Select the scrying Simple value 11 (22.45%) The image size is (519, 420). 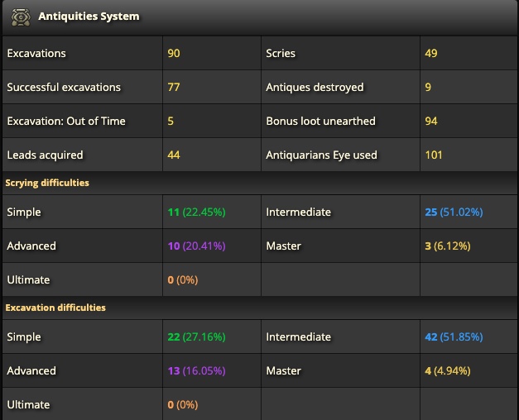pos(197,212)
